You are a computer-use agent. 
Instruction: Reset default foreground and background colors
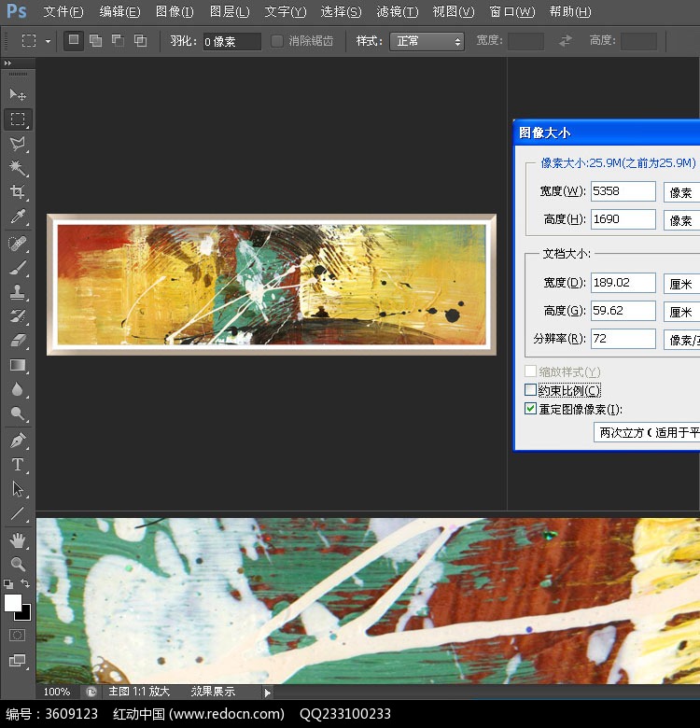tap(7, 584)
